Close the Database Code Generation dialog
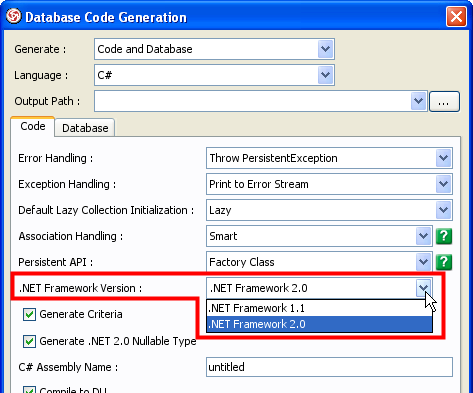The image size is (473, 393). point(456,16)
